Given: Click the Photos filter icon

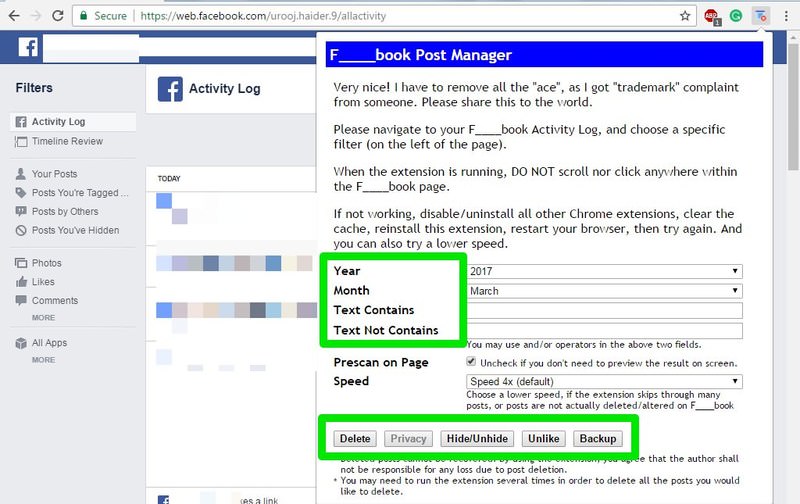Looking at the screenshot, I should pyautogui.click(x=21, y=263).
